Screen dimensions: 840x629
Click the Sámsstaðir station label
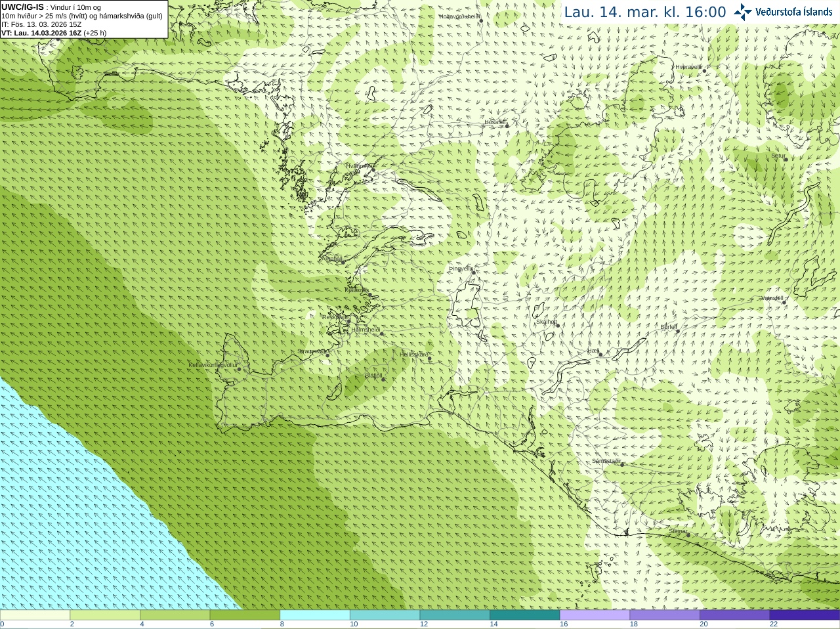[x=606, y=461]
